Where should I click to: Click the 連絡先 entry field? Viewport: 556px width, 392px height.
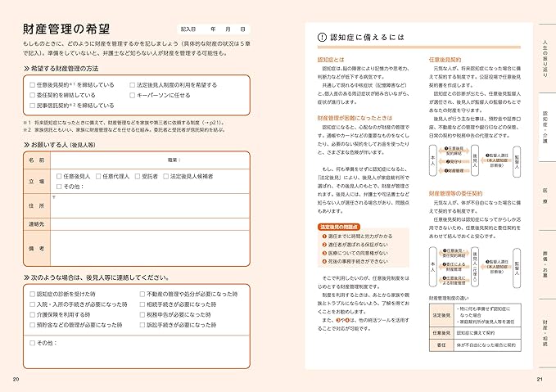coord(150,224)
